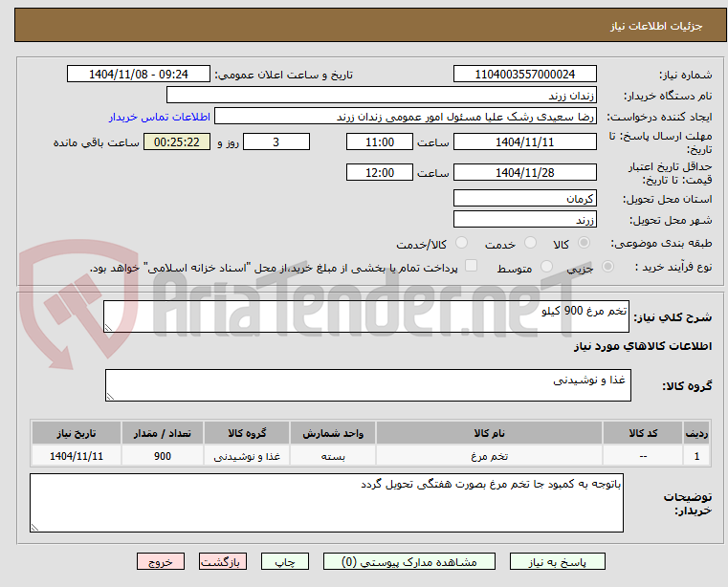Image resolution: width=728 pixels, height=587 pixels.
Task: Click the 'واحد شمارش' column header
Action: coord(333,433)
